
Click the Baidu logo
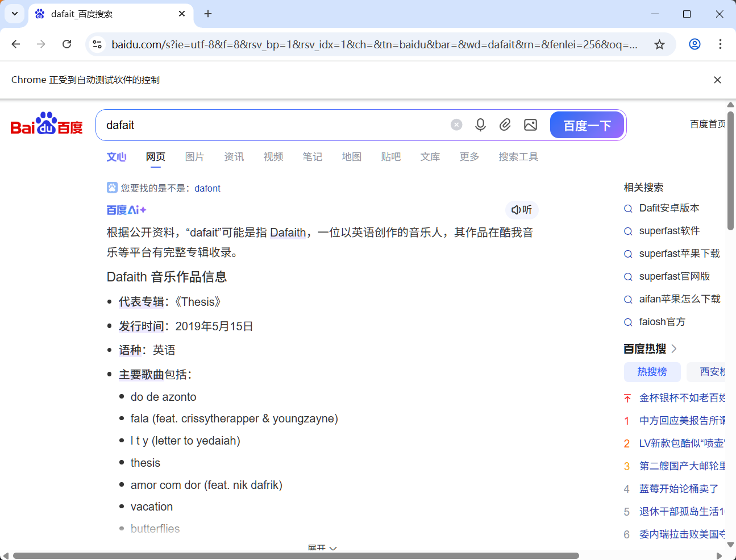pos(47,123)
